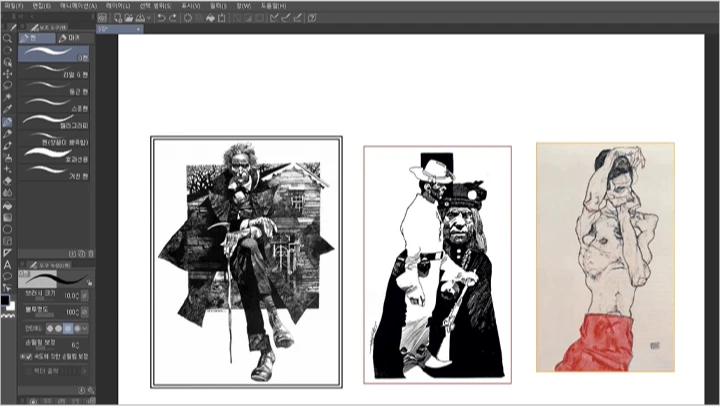Click the help assist icon at command bar end

[312, 18]
